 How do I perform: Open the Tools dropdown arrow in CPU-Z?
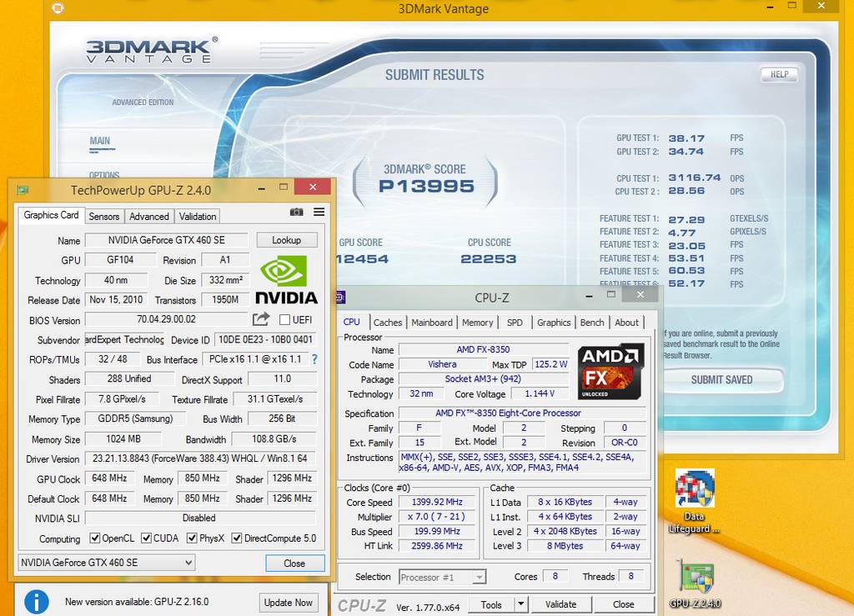521,604
